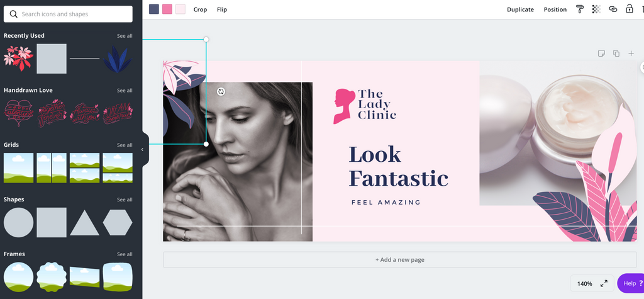The width and height of the screenshot is (644, 299).
Task: Click Flip in the top toolbar
Action: click(x=222, y=9)
